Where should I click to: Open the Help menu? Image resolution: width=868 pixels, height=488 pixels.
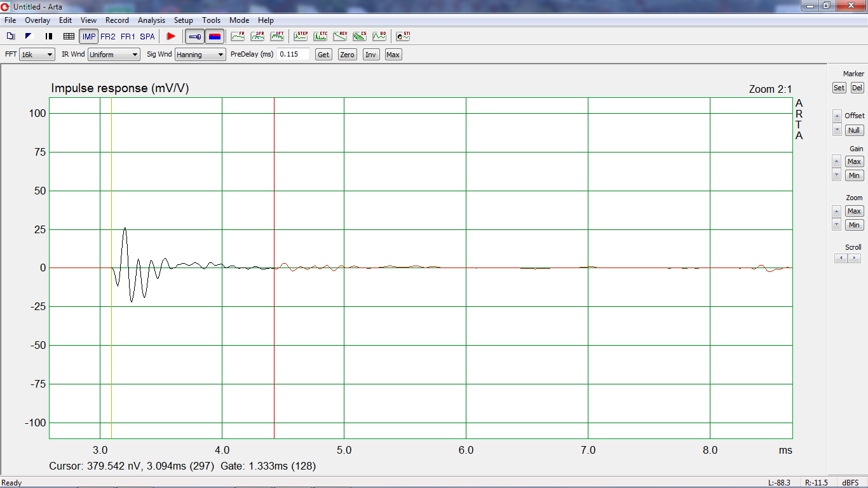pyautogui.click(x=266, y=20)
